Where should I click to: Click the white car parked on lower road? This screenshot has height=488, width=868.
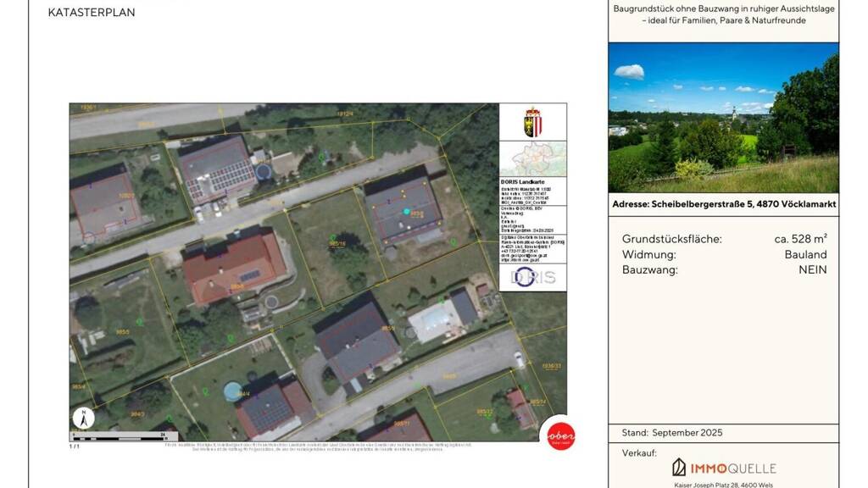(519, 359)
